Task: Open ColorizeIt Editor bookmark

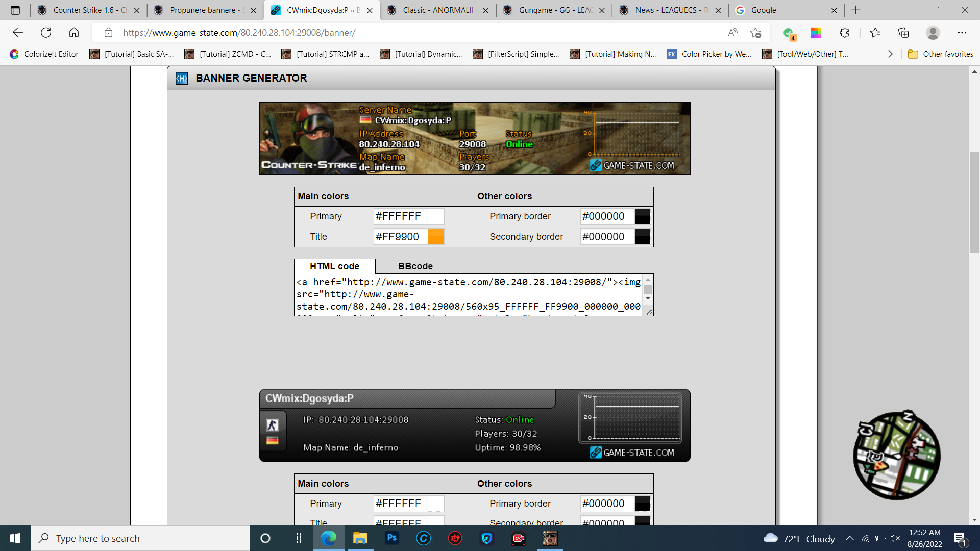Action: point(44,54)
